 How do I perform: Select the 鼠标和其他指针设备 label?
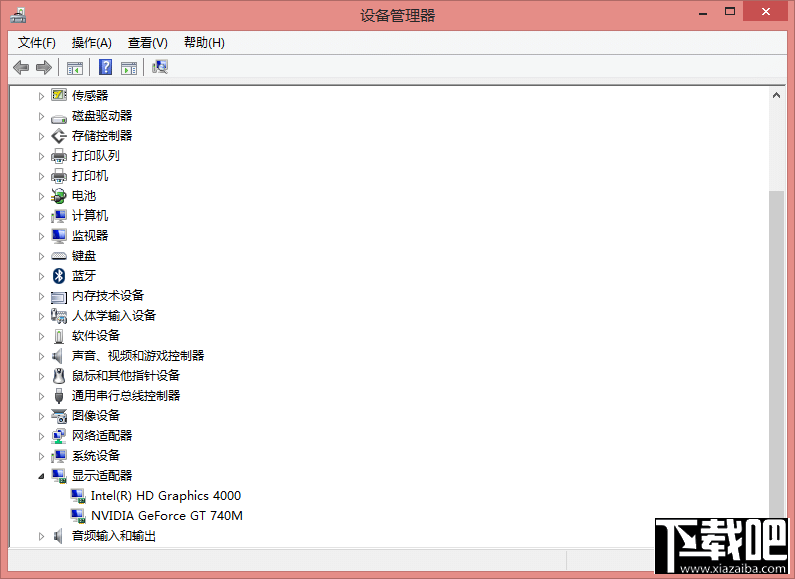coord(126,376)
